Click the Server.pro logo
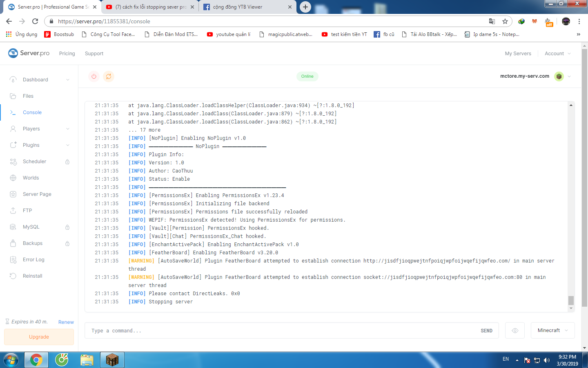 [29, 53]
